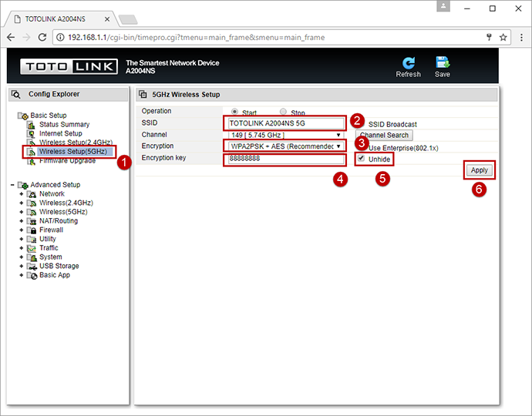Screen dimensions: 532x416
Task: Click the Apply button
Action: point(479,170)
